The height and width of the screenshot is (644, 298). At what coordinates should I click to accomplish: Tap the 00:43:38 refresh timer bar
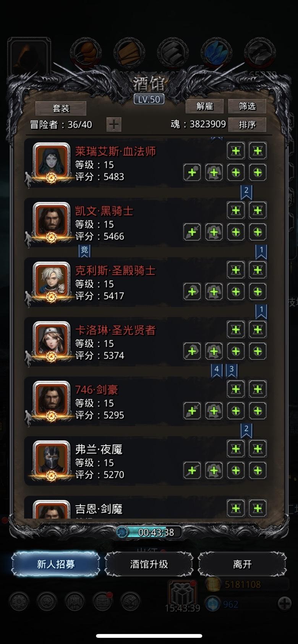point(149,532)
